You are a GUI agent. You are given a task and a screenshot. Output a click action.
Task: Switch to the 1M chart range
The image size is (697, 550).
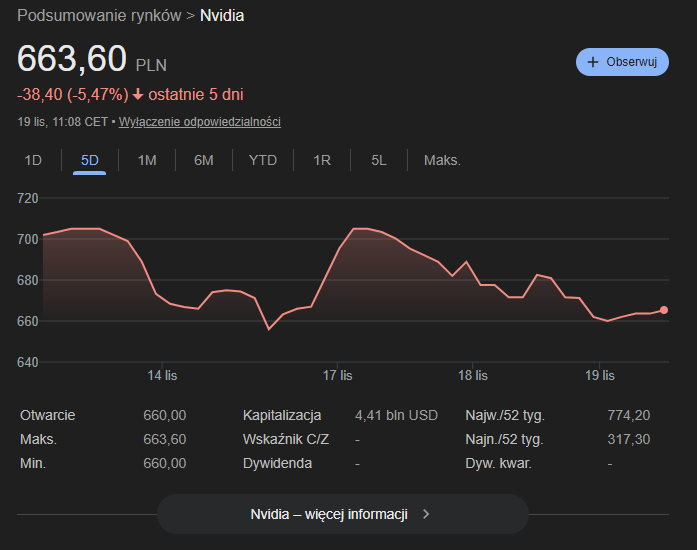tap(147, 160)
